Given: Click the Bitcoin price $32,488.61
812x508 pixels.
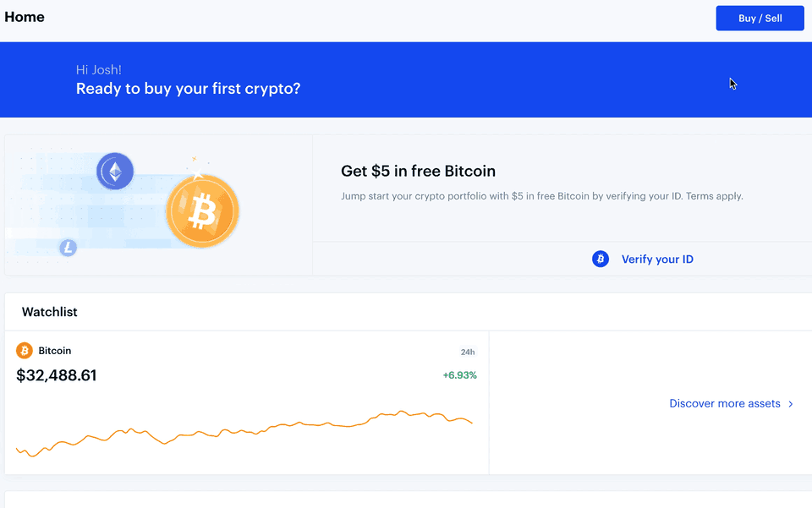Looking at the screenshot, I should point(57,375).
